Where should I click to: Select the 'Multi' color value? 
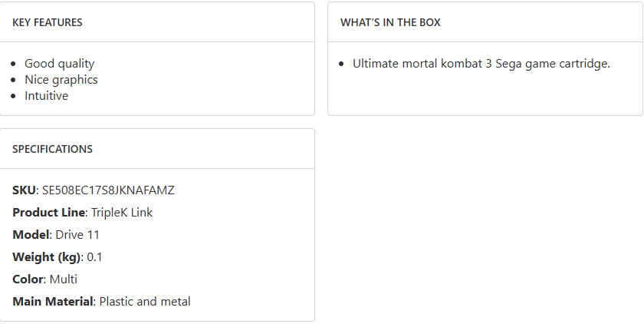coord(64,279)
